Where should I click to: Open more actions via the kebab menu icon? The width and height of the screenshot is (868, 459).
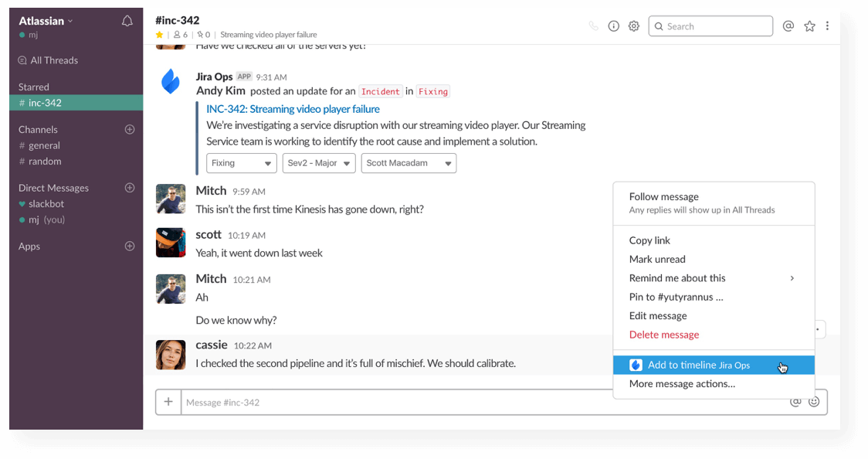click(828, 25)
